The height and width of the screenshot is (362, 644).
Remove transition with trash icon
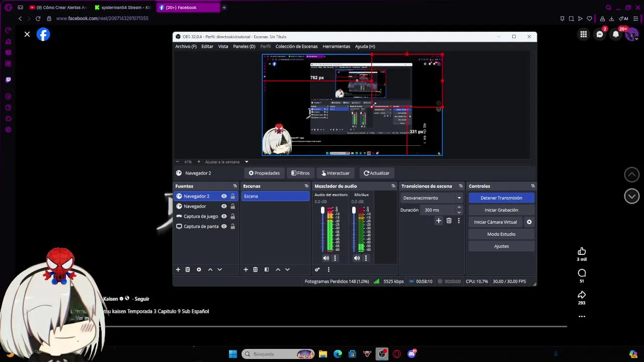click(449, 221)
